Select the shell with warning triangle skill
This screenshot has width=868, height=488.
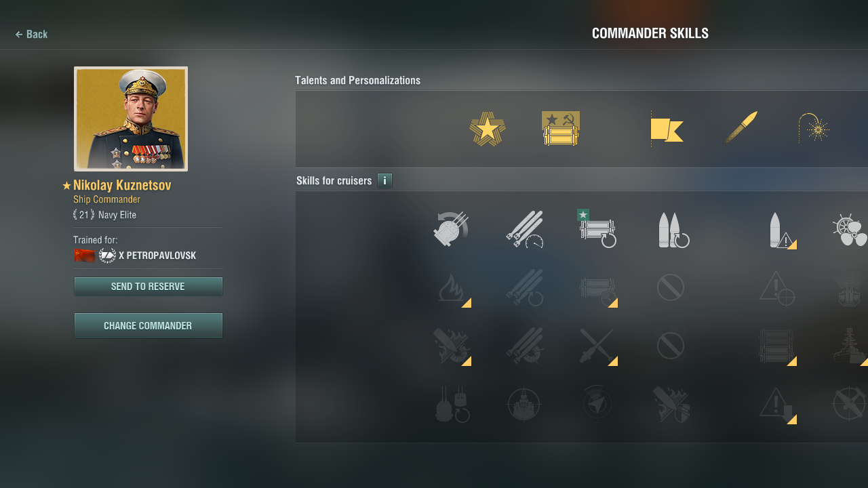[x=781, y=230]
